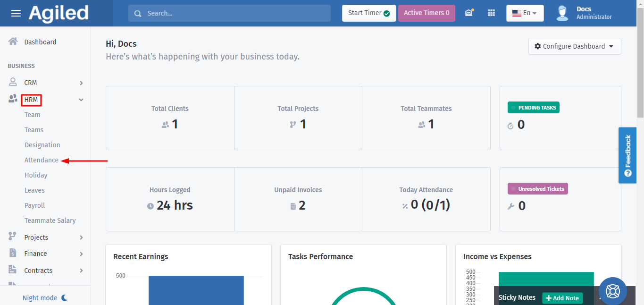The image size is (644, 305).
Task: Open the help lifebuoy chat icon
Action: pos(612,291)
